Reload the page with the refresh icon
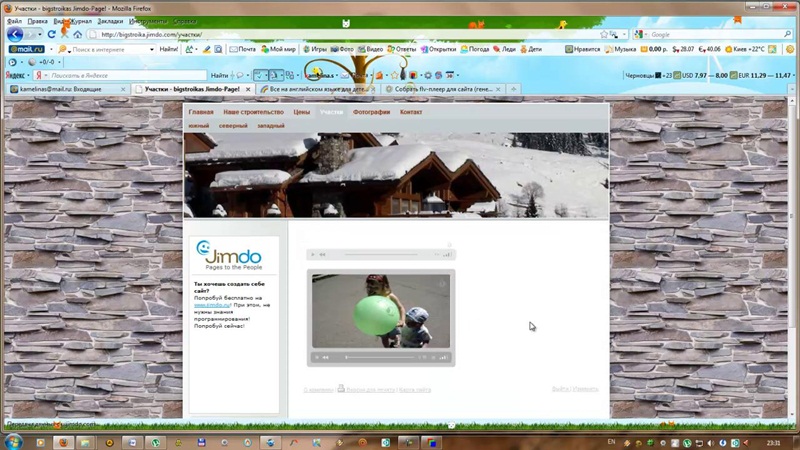 point(52,34)
